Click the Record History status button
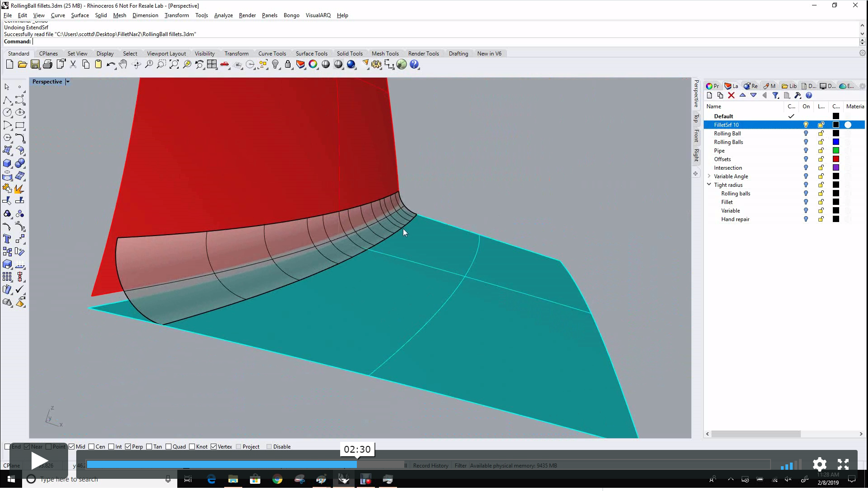Image resolution: width=868 pixels, height=491 pixels. pyautogui.click(x=430, y=466)
